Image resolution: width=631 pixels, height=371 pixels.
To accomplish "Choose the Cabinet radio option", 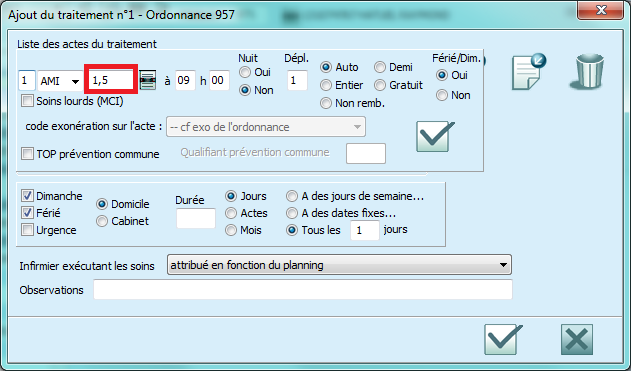I will tap(102, 221).
